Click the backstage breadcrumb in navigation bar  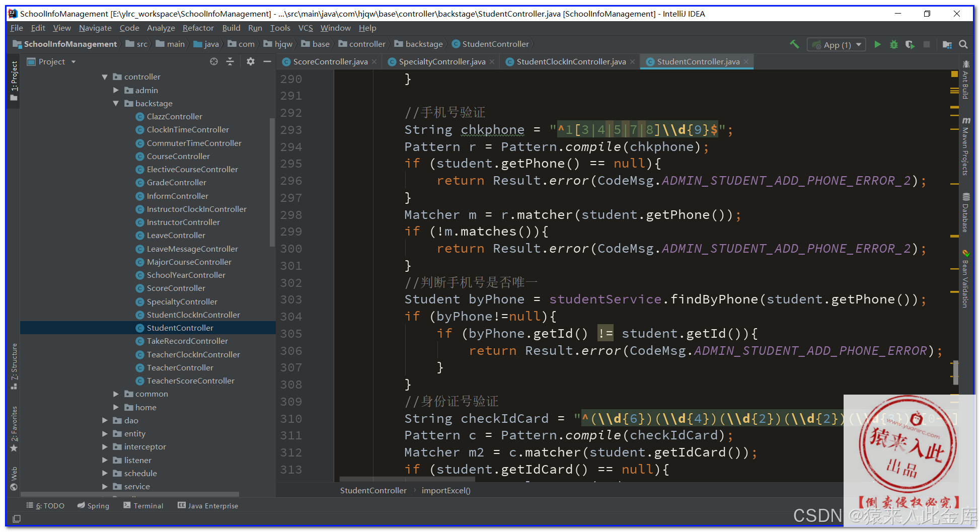(x=419, y=44)
